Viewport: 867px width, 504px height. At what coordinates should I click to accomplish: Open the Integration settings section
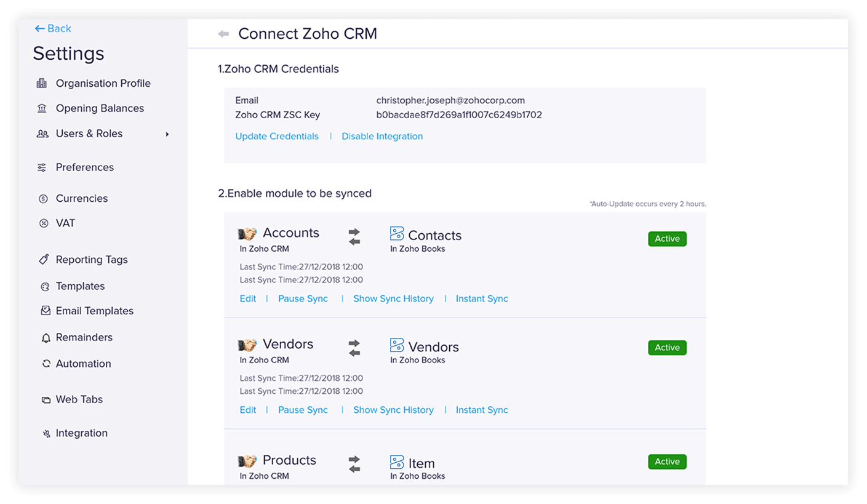81,433
